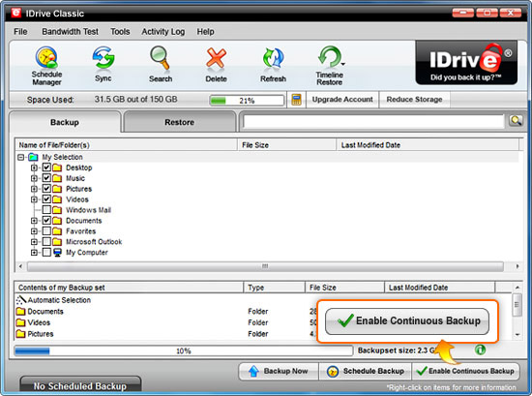Screen dimensions: 532x396
Task: Click the Pictures folder icon in the Backup set list
Action: click(21, 333)
